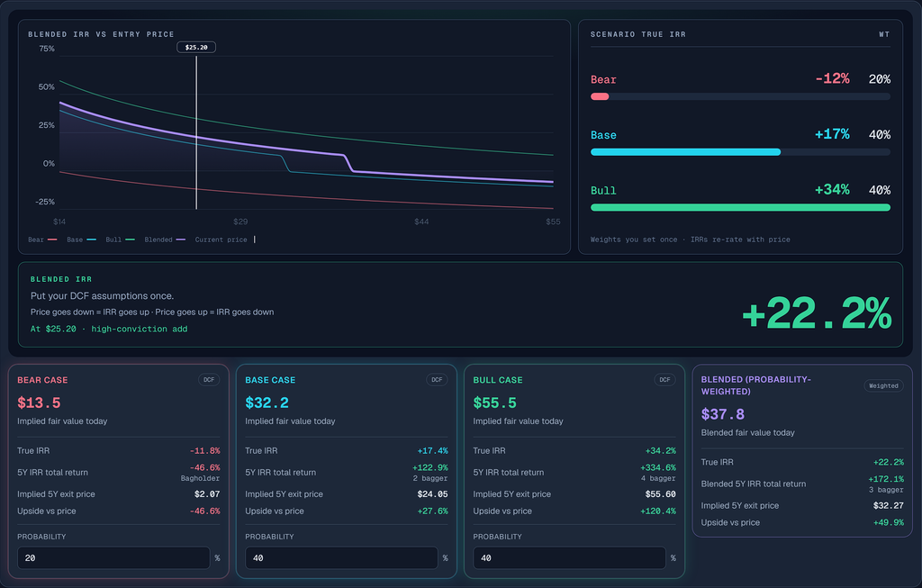
Task: Click the Bear case probability input field
Action: click(113, 558)
